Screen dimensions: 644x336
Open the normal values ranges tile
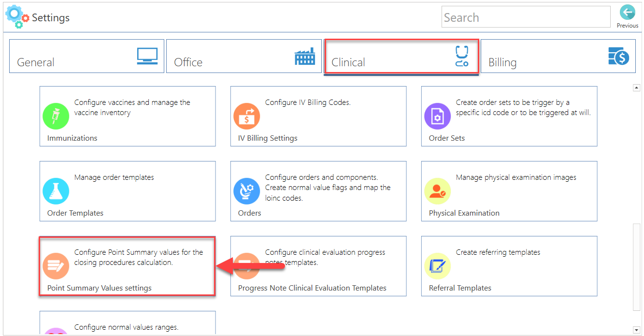[128, 323]
